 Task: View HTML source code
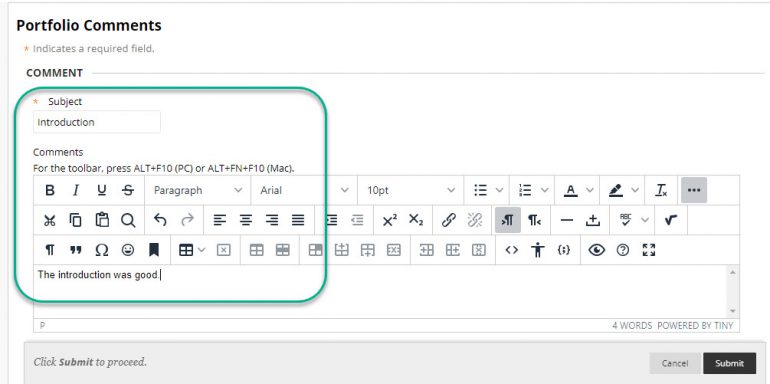click(x=512, y=250)
